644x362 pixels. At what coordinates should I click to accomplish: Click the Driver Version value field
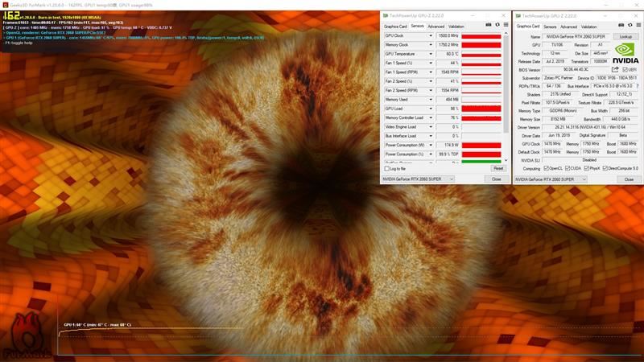click(590, 127)
